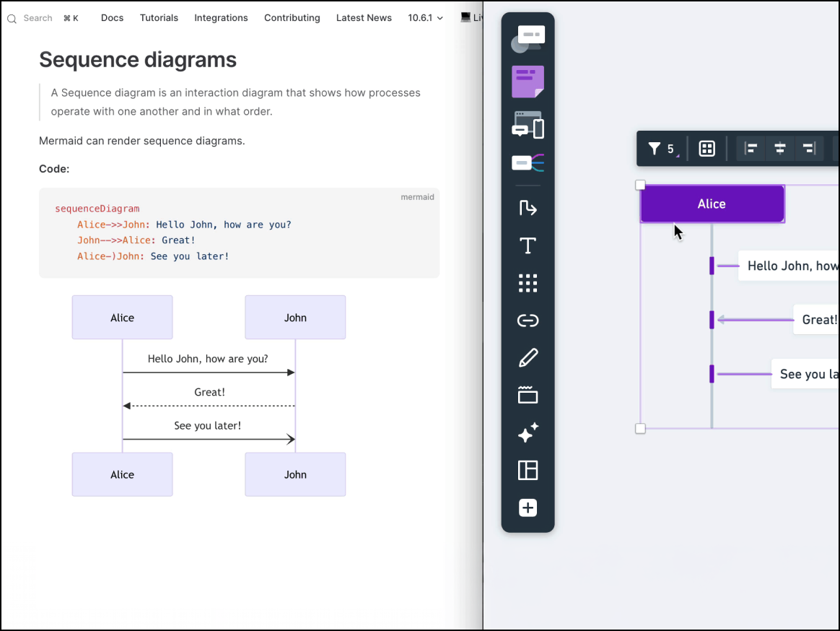The height and width of the screenshot is (631, 840).
Task: Click the 'John-->>Alice: Great!' code line
Action: point(136,240)
